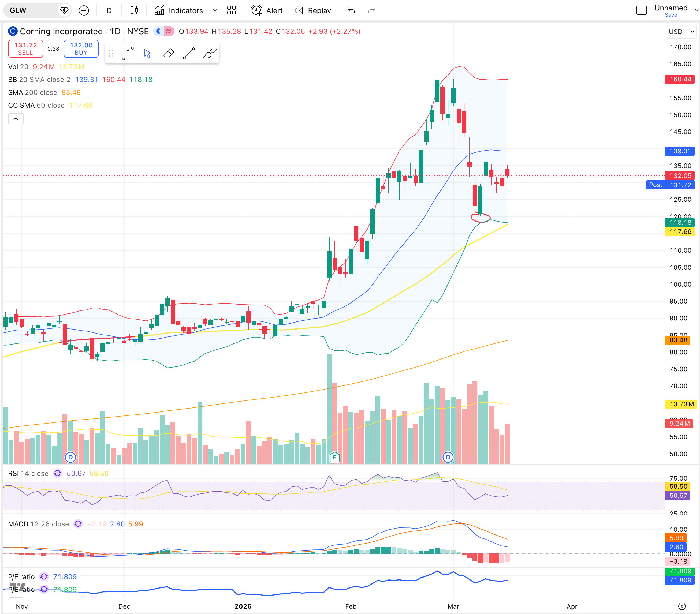The height and width of the screenshot is (614, 700).
Task: Select the eraser drawing tool
Action: pyautogui.click(x=169, y=54)
